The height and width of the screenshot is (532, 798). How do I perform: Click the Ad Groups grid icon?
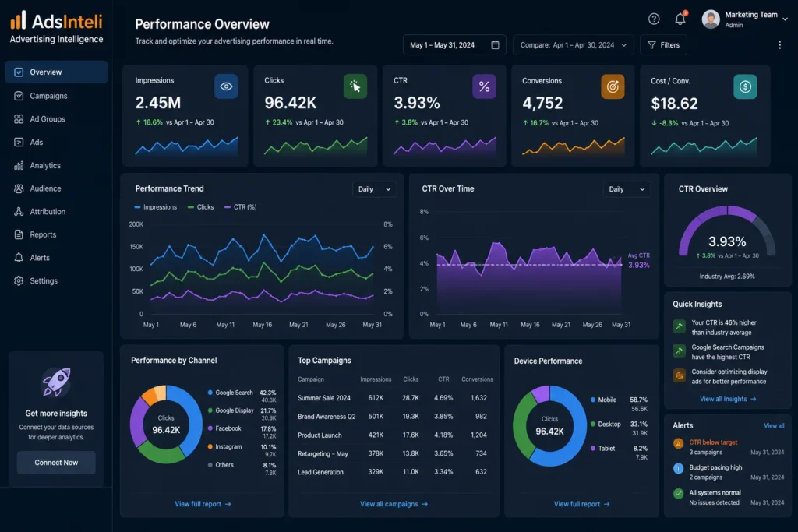tap(19, 119)
